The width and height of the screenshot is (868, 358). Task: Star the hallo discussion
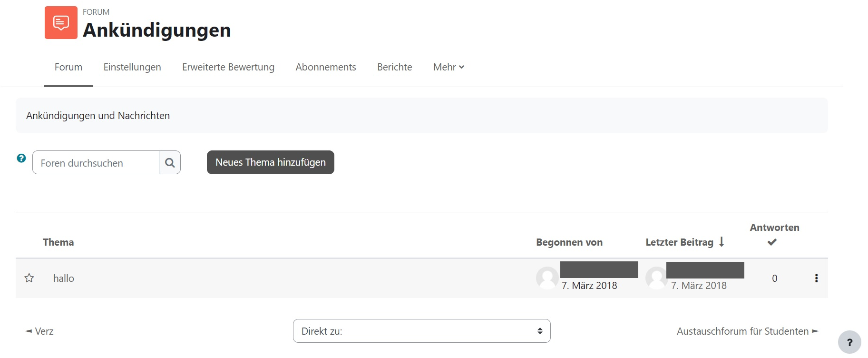[x=29, y=278]
